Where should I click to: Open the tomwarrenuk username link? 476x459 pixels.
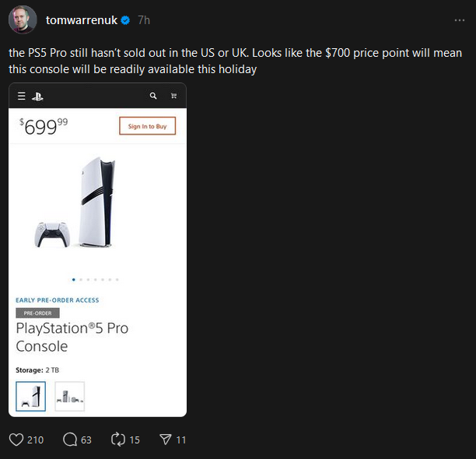pos(82,19)
